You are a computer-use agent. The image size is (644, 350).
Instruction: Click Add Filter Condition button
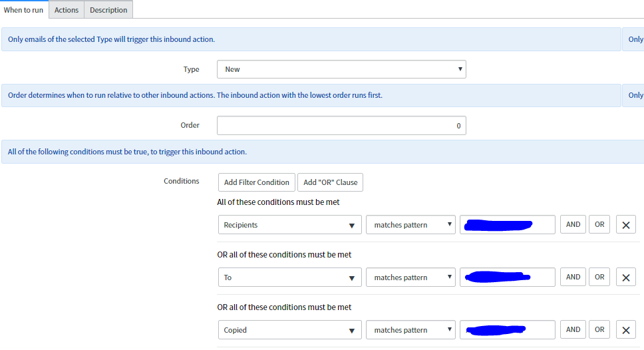[257, 182]
